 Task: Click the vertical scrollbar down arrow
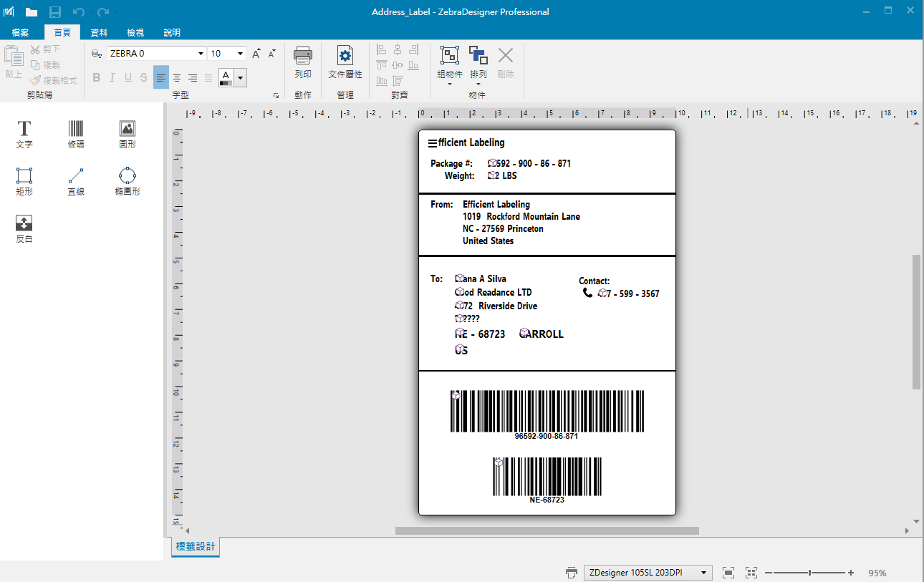point(916,521)
